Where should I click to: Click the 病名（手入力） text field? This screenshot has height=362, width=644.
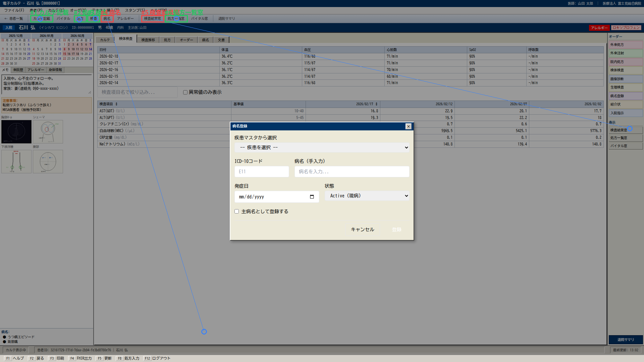tap(352, 172)
